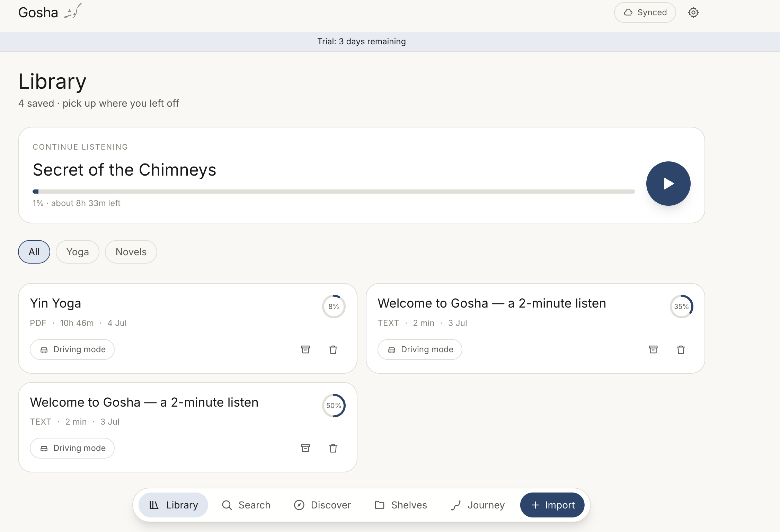Archive the Yin Yoga item
The height and width of the screenshot is (532, 780).
pos(305,349)
